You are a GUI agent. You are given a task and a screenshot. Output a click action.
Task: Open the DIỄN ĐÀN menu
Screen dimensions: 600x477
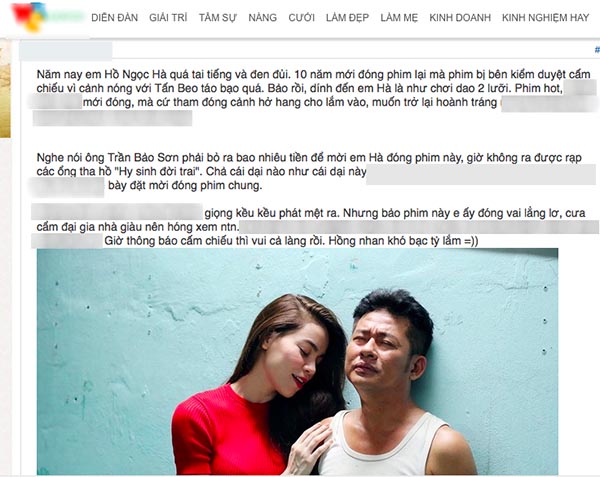click(x=114, y=18)
